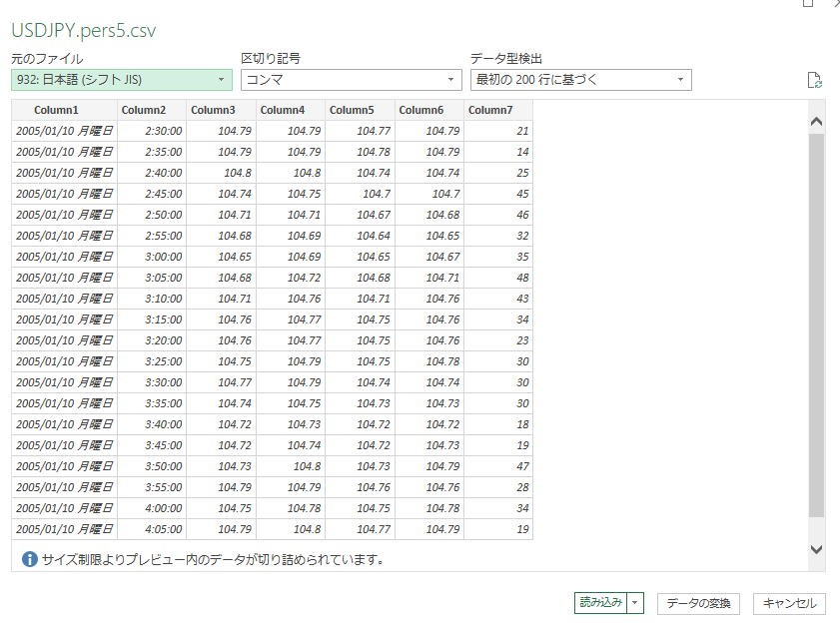Click the info icon beside truncation message
Image resolution: width=840 pixels, height=632 pixels.
click(29, 560)
